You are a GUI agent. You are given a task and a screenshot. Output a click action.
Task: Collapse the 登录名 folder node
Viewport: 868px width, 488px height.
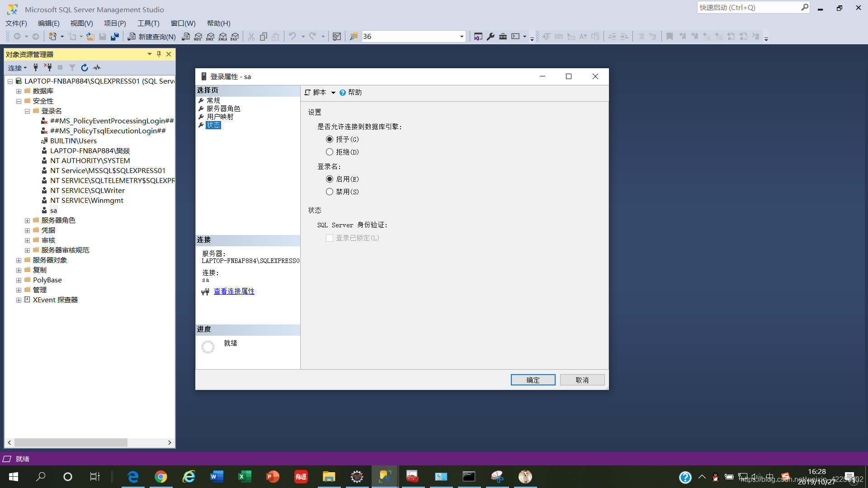[27, 111]
